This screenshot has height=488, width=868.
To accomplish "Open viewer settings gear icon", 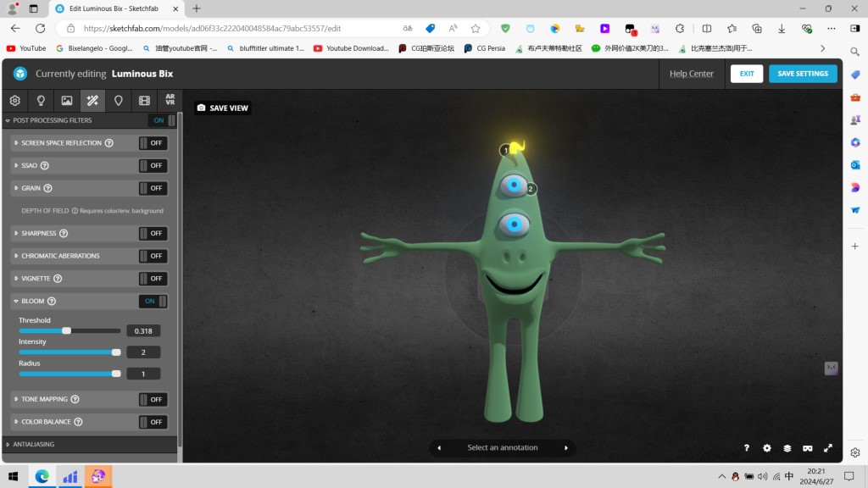I will pyautogui.click(x=766, y=448).
